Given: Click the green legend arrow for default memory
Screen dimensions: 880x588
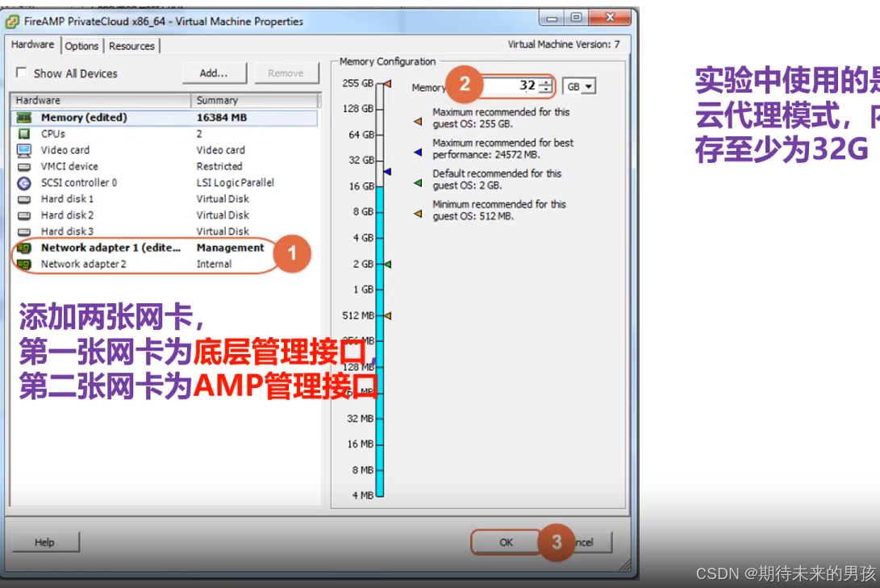Looking at the screenshot, I should (x=418, y=183).
